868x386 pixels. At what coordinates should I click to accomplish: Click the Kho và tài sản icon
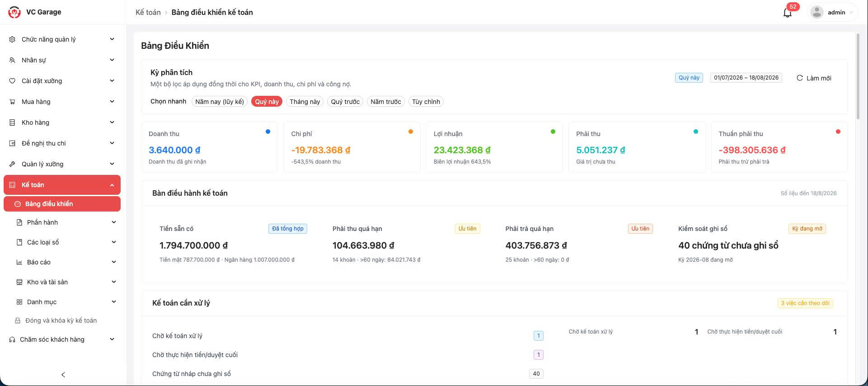point(19,282)
